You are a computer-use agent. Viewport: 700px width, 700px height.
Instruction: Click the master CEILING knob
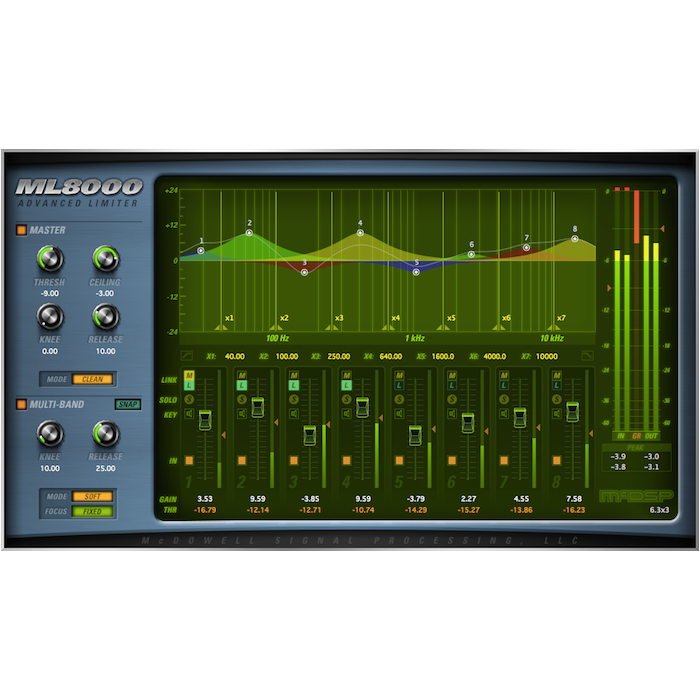106,259
